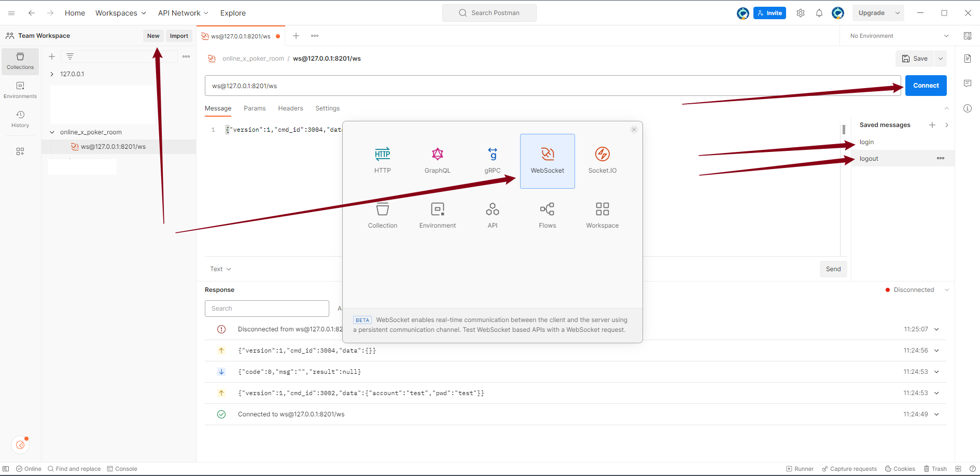Create a new Workspace from popup

pyautogui.click(x=603, y=216)
